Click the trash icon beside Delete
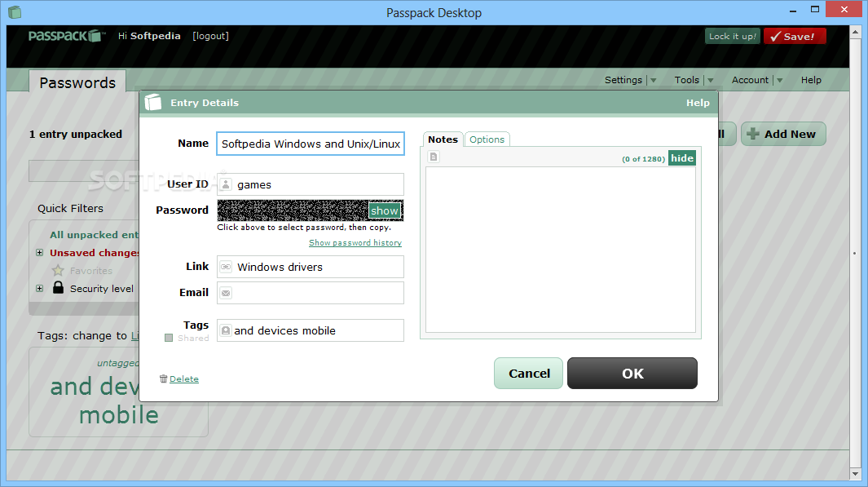Image resolution: width=868 pixels, height=487 pixels. (163, 379)
